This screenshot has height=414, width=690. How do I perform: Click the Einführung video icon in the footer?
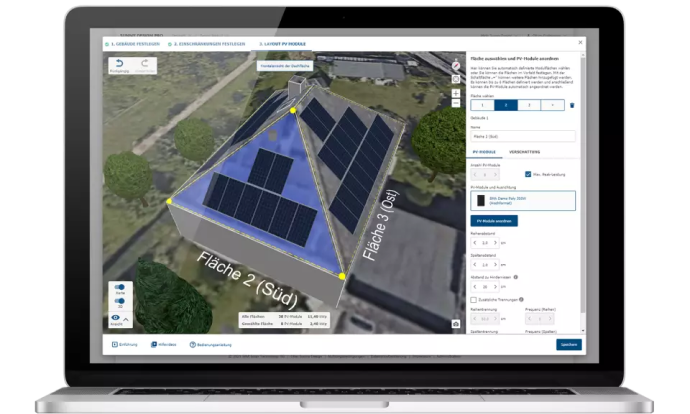115,344
